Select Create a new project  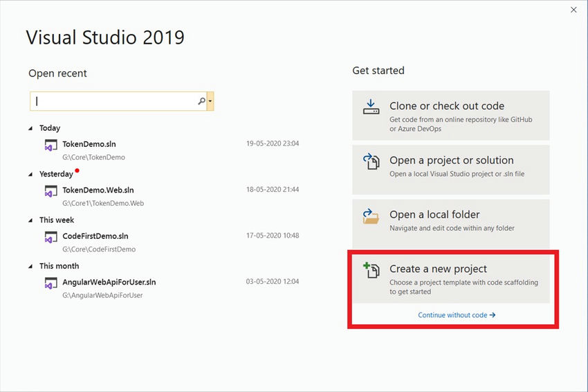[x=451, y=278]
